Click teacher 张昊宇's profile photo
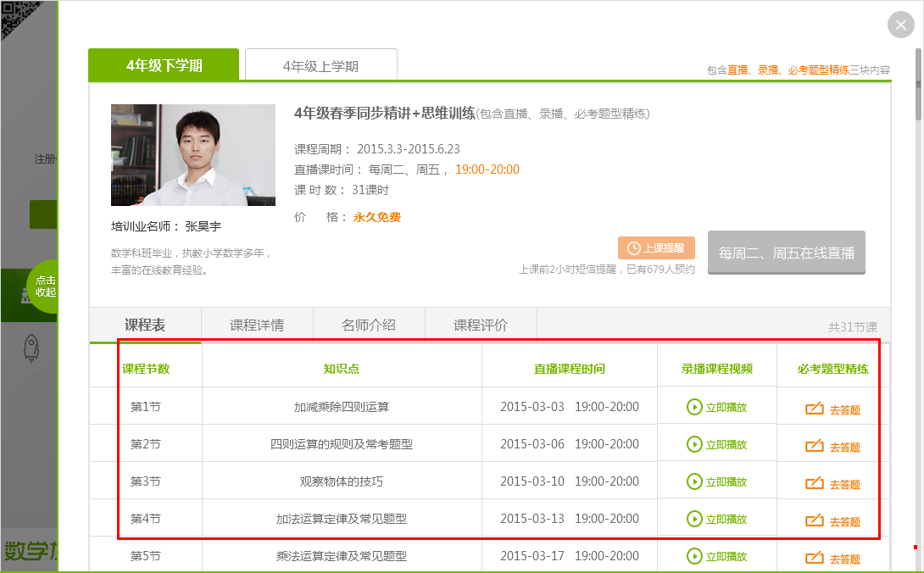924x573 pixels. coord(192,154)
